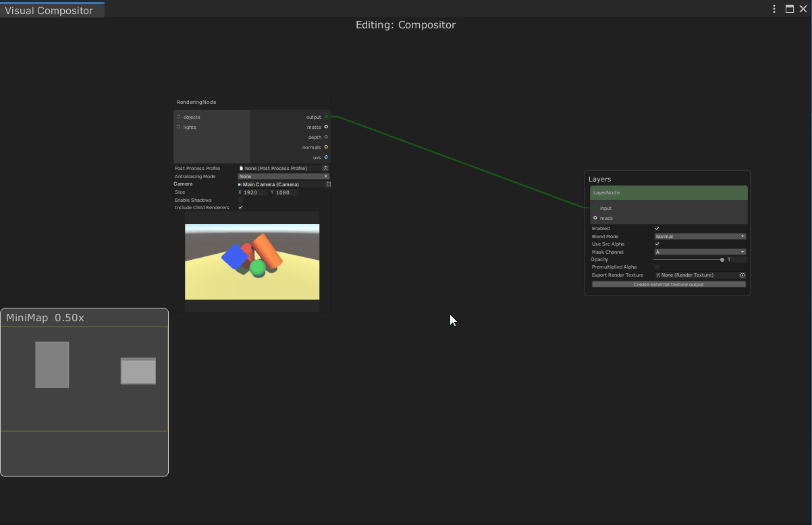Open the three-dot window menu
Image resolution: width=812 pixels, height=525 pixels.
pyautogui.click(x=774, y=9)
